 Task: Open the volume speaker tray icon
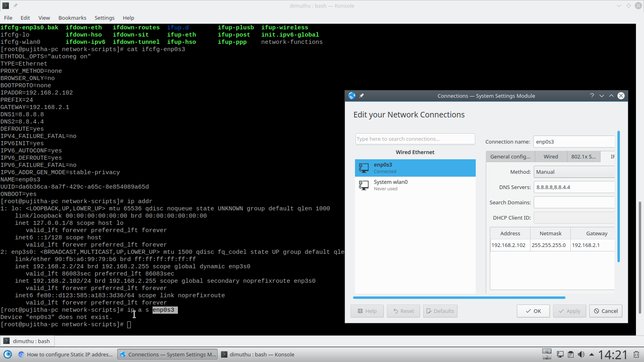point(581,354)
